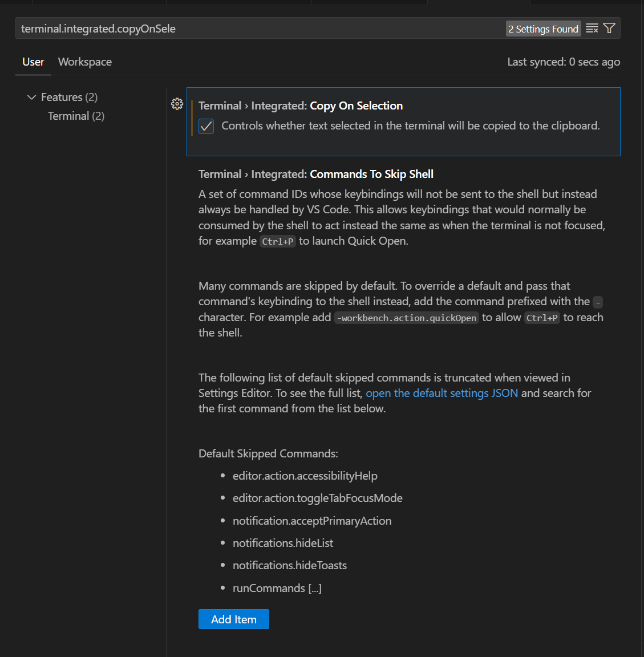
Task: Click the Copy On Selection description text
Action: (411, 125)
